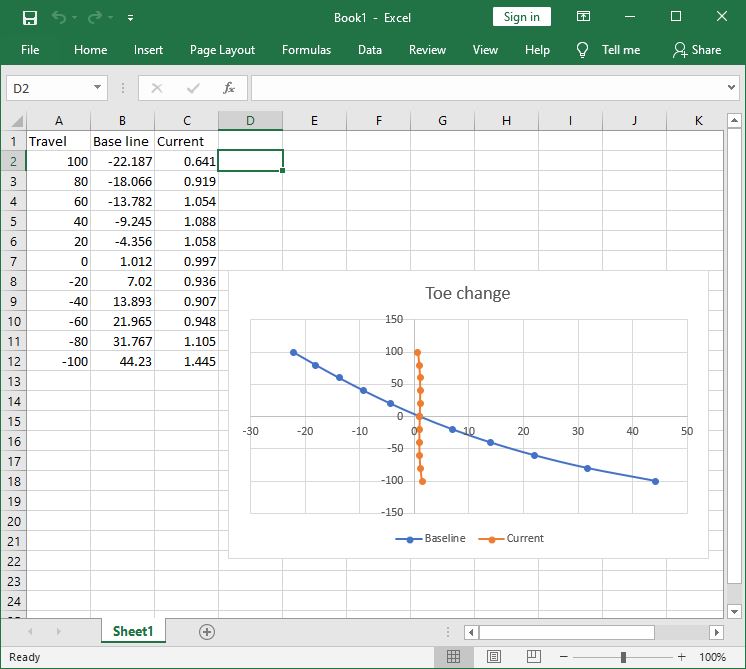Click the Tell me lightbulb icon
The width and height of the screenshot is (746, 669).
click(583, 50)
